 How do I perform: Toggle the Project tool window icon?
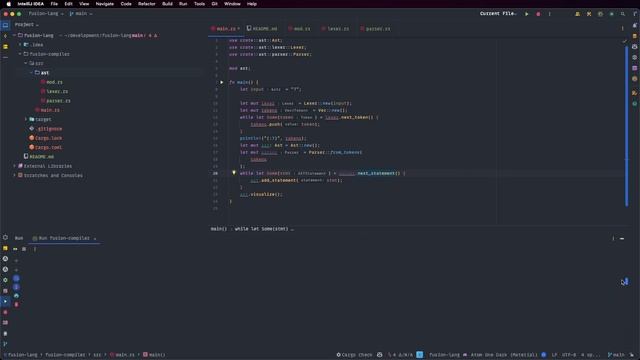(5, 25)
